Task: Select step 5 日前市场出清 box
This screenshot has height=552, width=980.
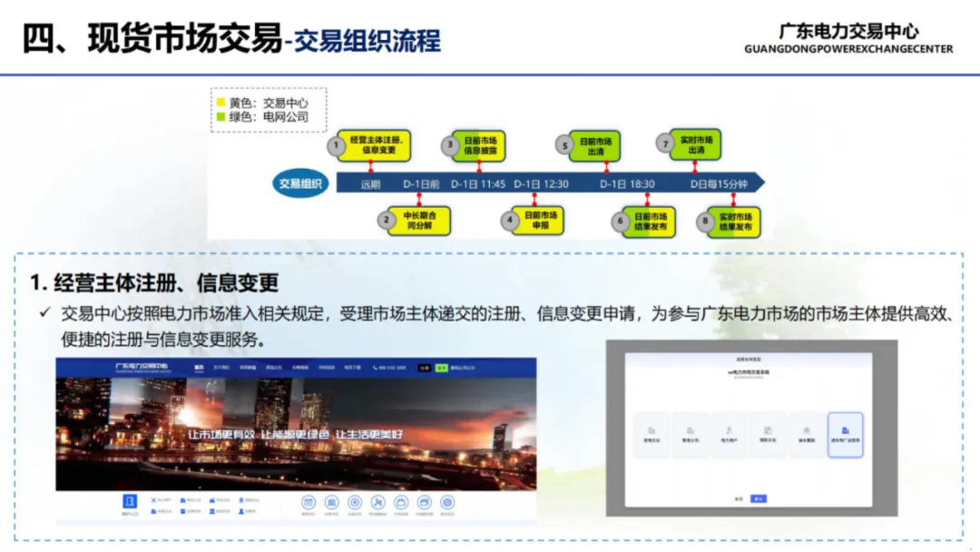Action: point(593,145)
